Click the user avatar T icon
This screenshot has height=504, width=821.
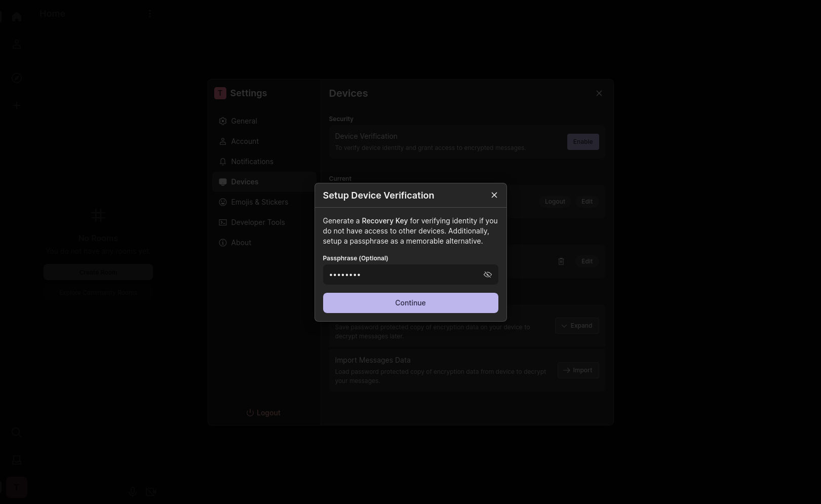pyautogui.click(x=17, y=487)
